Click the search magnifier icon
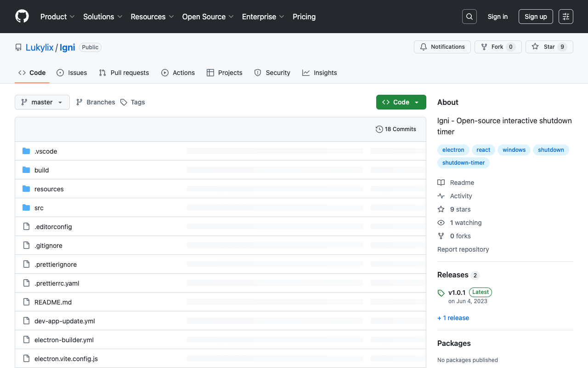The height and width of the screenshot is (368, 588). [x=469, y=17]
